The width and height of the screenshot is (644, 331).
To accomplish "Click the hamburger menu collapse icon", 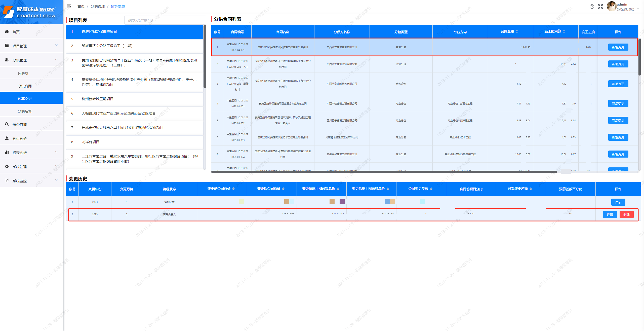I will (x=69, y=6).
